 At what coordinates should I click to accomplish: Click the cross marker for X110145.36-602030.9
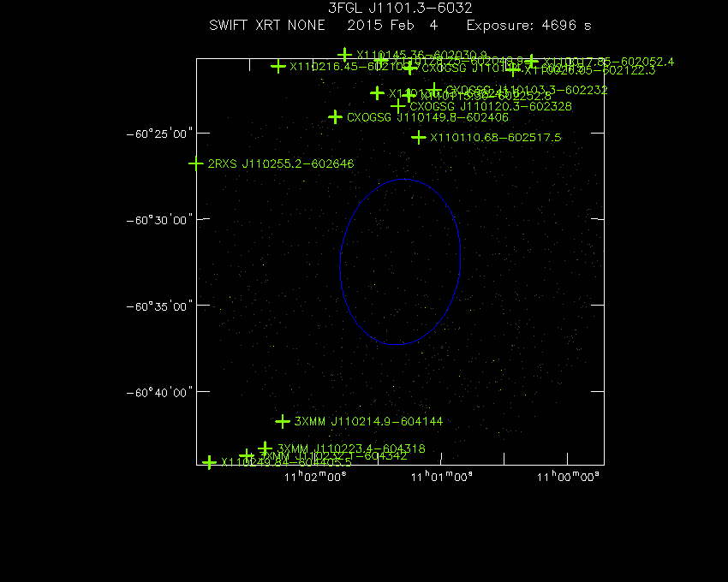coord(344,55)
